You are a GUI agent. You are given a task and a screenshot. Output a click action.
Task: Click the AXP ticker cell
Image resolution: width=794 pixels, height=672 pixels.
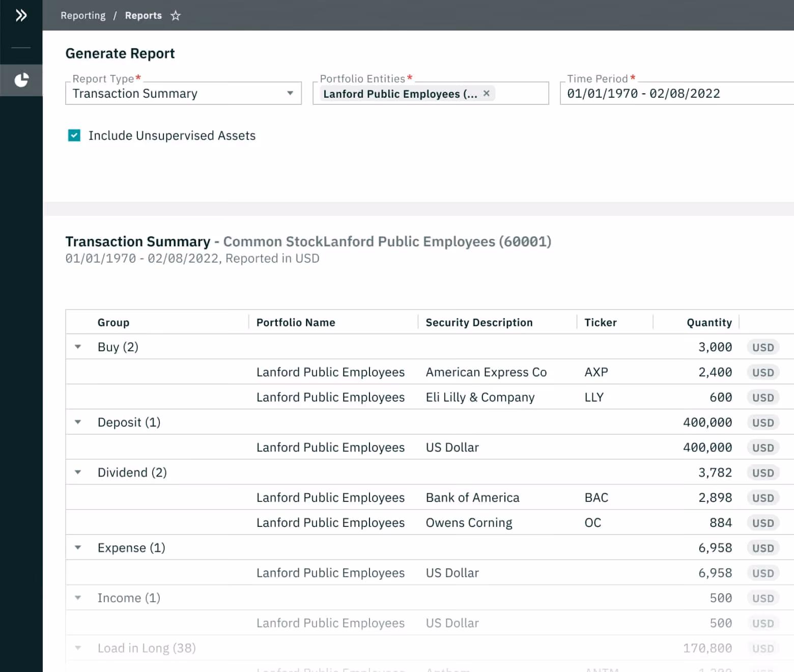(x=596, y=372)
